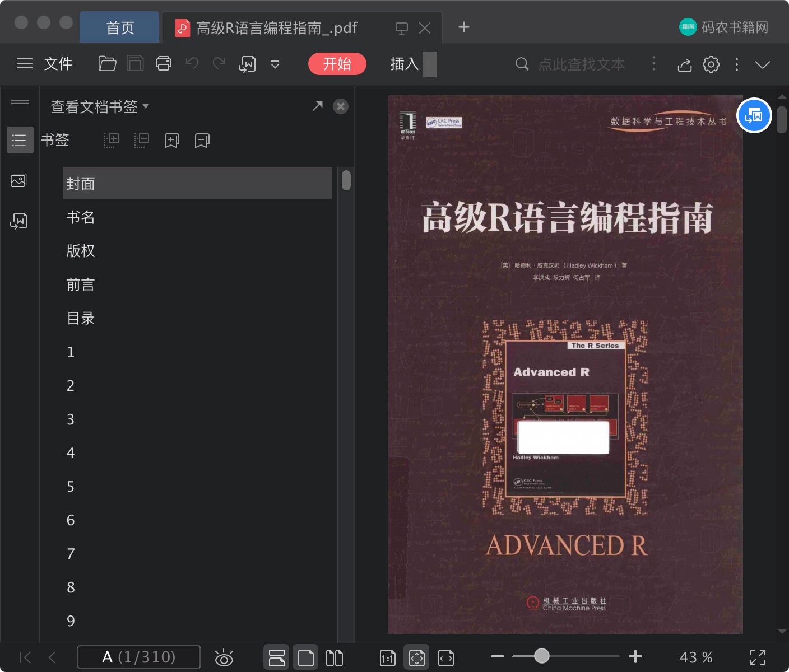Viewport: 789px width, 672px height.
Task: Expand all bookmarks icon
Action: click(112, 140)
